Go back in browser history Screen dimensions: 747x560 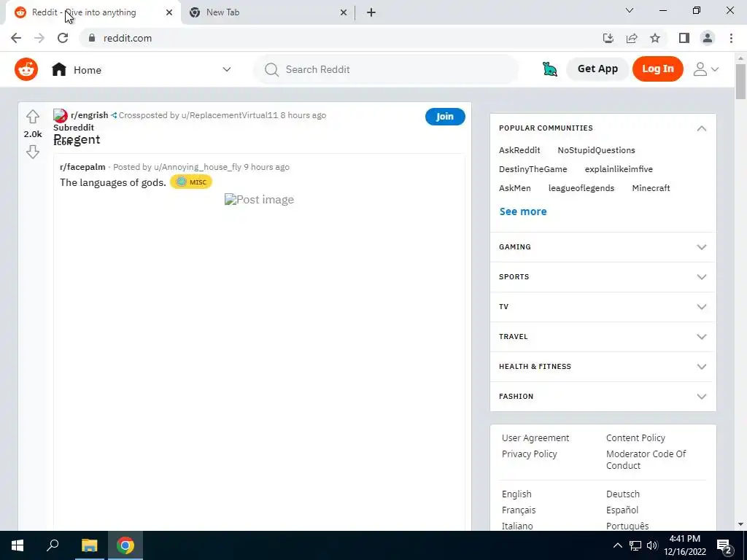tap(16, 38)
